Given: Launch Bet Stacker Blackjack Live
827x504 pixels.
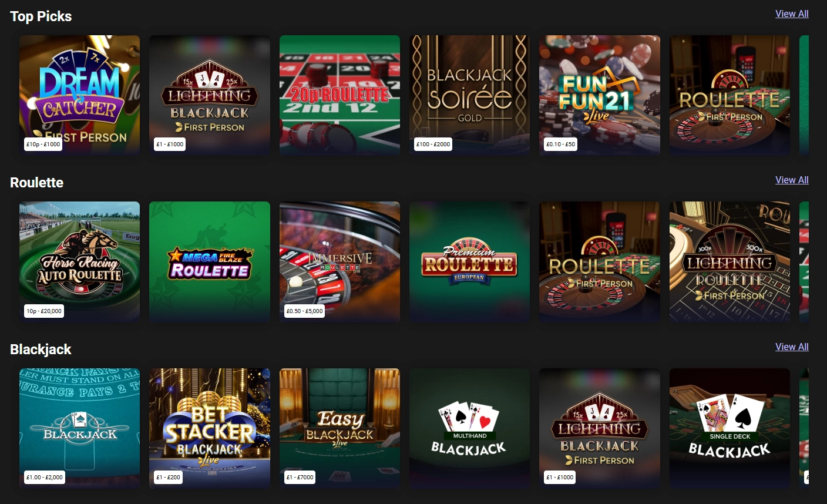Looking at the screenshot, I should point(210,429).
